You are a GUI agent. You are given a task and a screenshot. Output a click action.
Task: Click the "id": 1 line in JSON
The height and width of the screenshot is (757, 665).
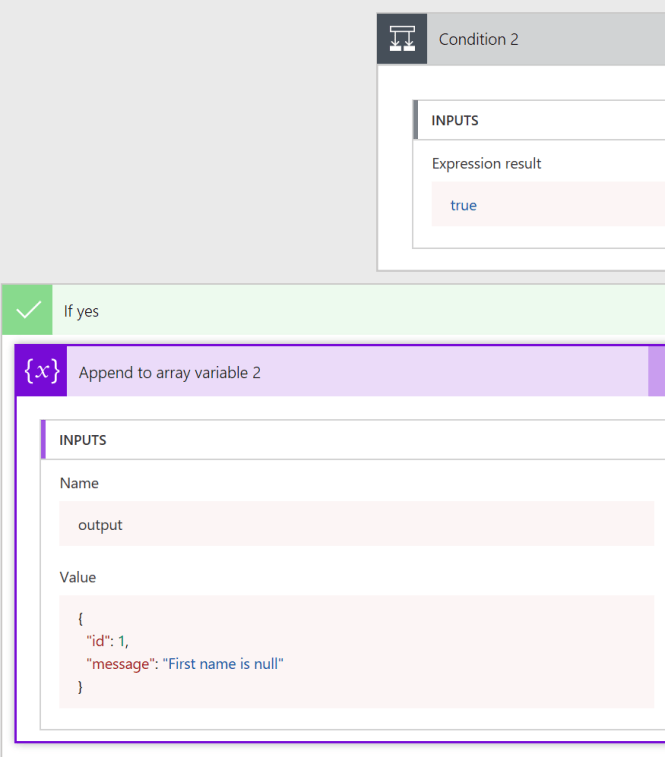pos(107,641)
